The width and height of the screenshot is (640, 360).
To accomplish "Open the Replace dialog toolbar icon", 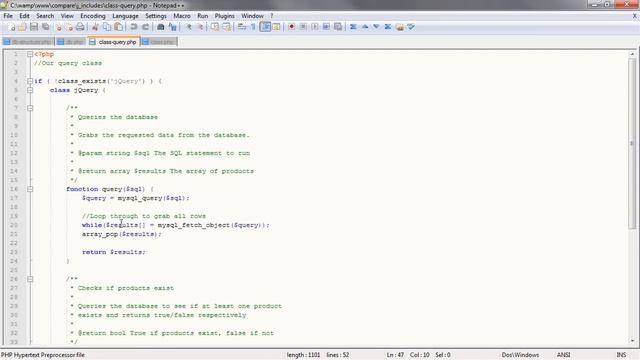I will click(x=172, y=27).
